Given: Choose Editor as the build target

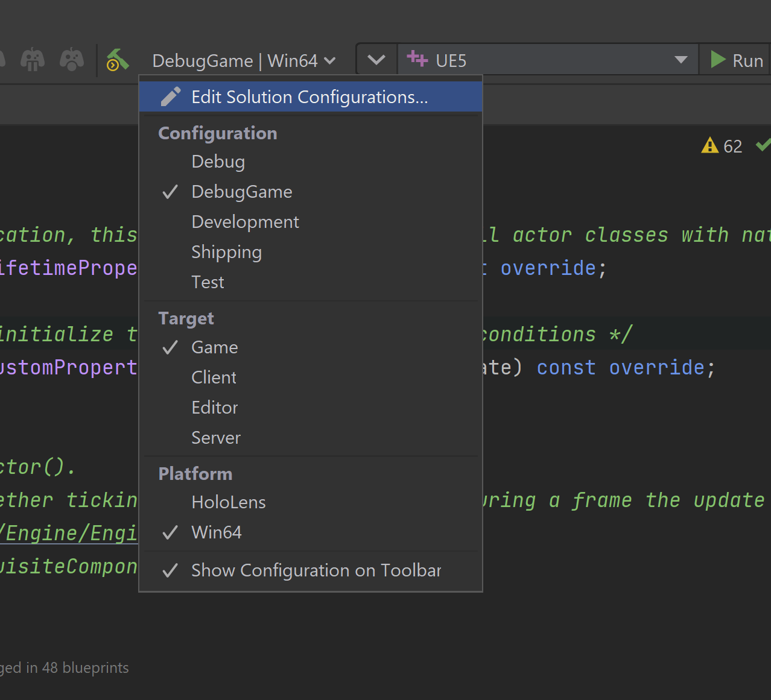Looking at the screenshot, I should 214,408.
